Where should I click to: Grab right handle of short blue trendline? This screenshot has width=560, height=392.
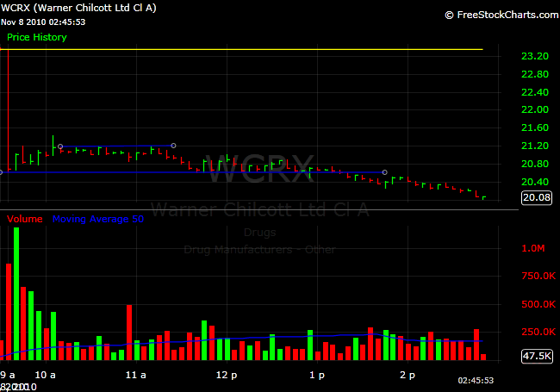coord(173,146)
